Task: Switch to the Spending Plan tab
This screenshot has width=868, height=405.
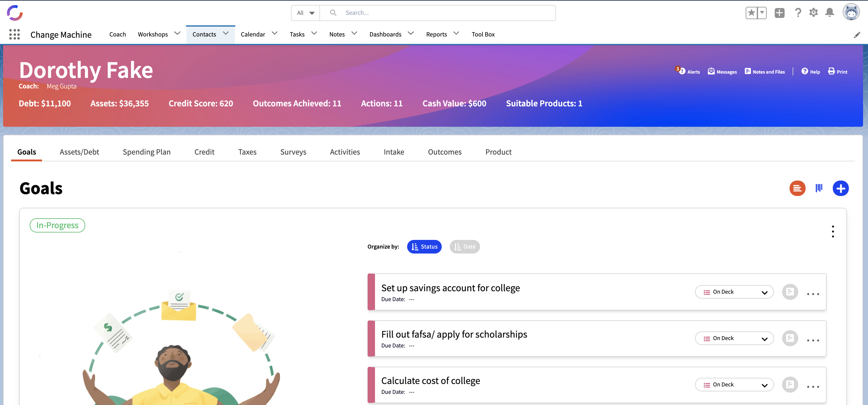Action: 147,152
